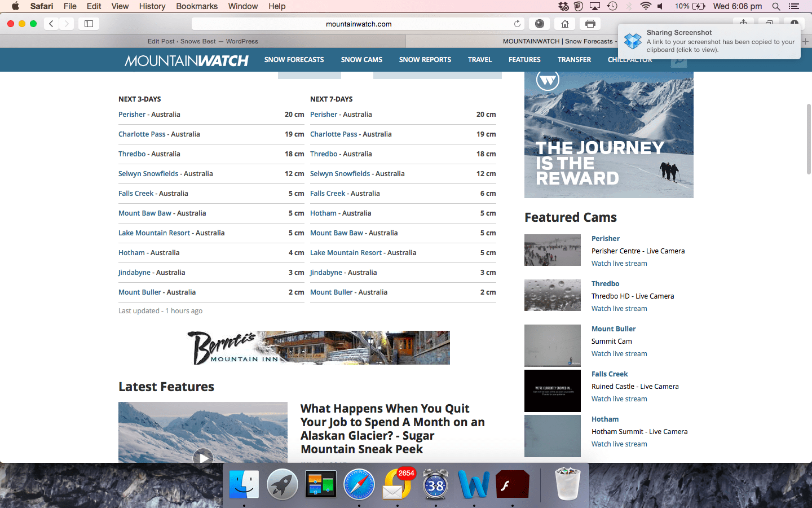Image resolution: width=812 pixels, height=508 pixels.
Task: Open the Home page toolbar button
Action: (564, 24)
